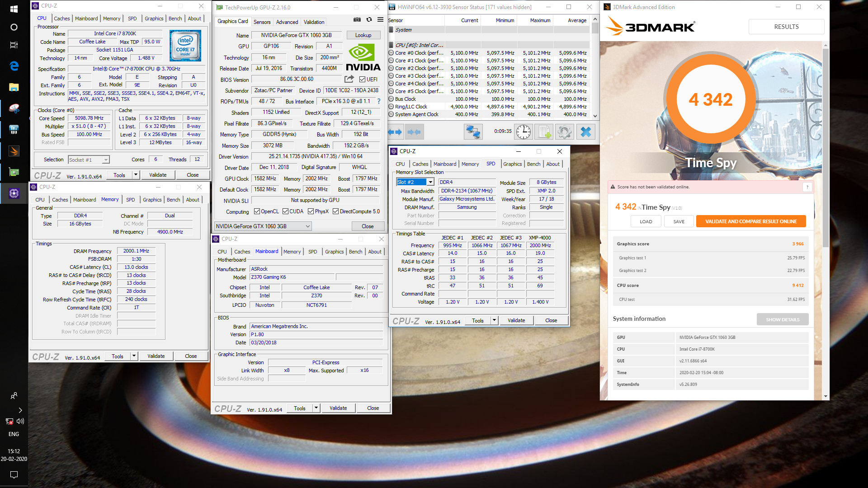This screenshot has width=868, height=488.
Task: Open the NVIDIA GeForce GTX 1060 3GB dropdown
Action: coord(263,226)
